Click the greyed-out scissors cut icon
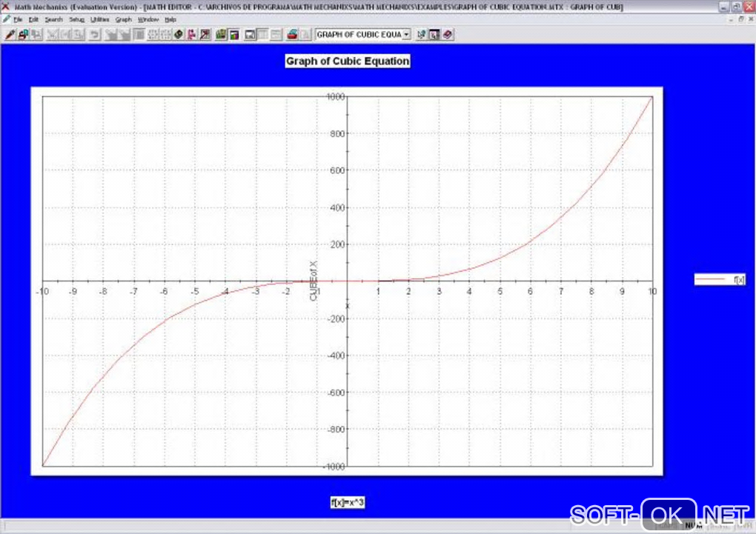This screenshot has height=534, width=756. pyautogui.click(x=52, y=34)
